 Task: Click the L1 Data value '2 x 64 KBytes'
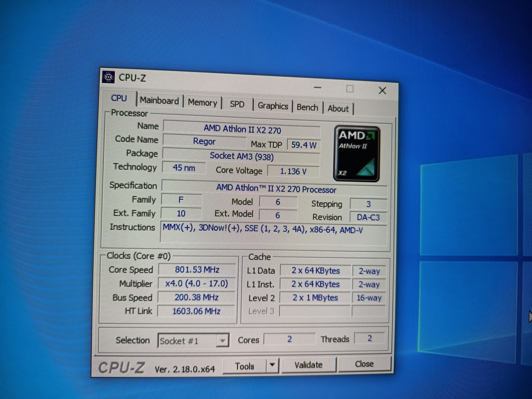(x=316, y=271)
